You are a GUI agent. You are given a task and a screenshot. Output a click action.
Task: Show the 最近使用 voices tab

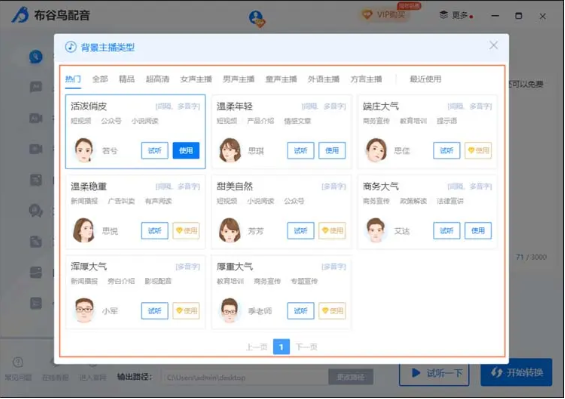425,79
